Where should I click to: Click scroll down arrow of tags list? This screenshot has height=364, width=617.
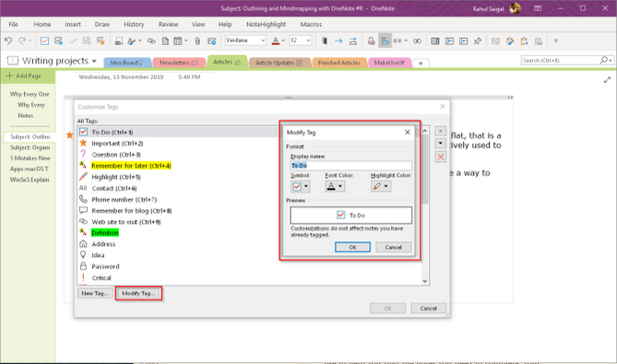(424, 281)
